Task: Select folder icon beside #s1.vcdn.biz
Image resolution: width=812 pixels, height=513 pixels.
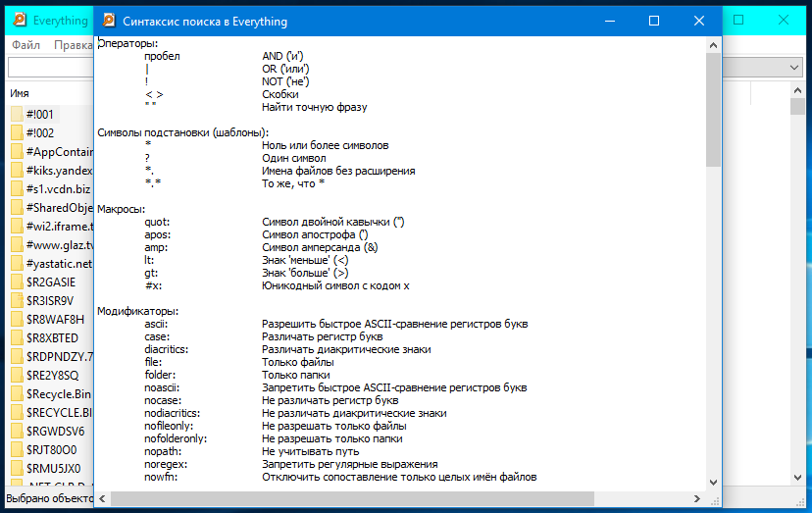Action: (17, 188)
